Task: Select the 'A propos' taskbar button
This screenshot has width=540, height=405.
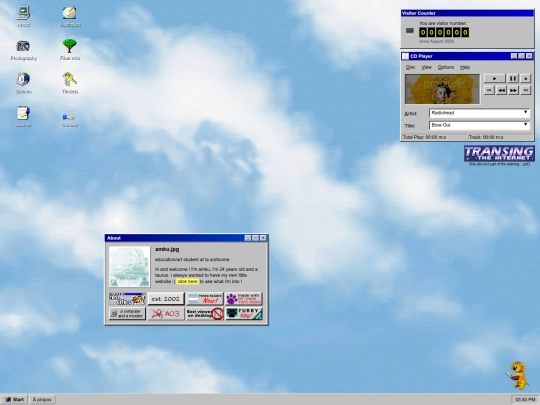Action: click(x=42, y=399)
